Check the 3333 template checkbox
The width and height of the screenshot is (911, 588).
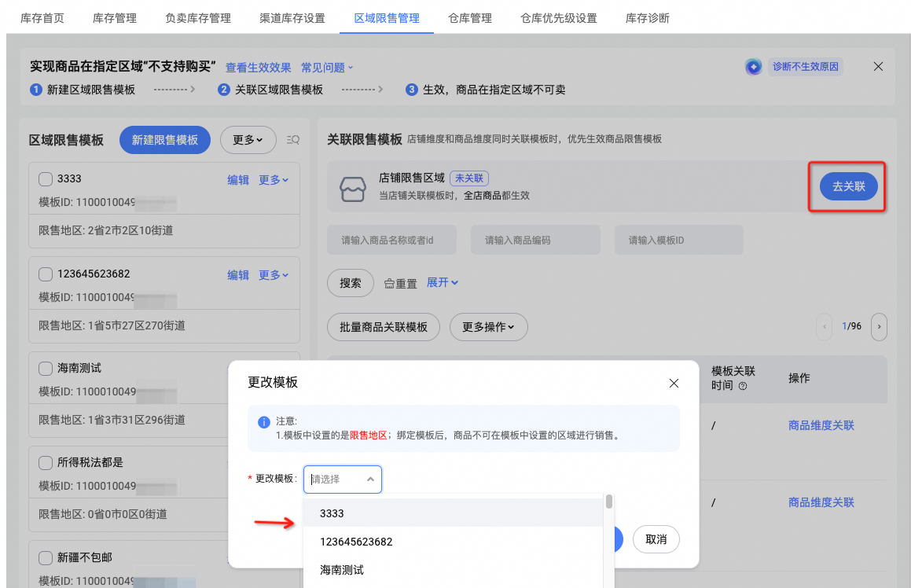(x=46, y=179)
